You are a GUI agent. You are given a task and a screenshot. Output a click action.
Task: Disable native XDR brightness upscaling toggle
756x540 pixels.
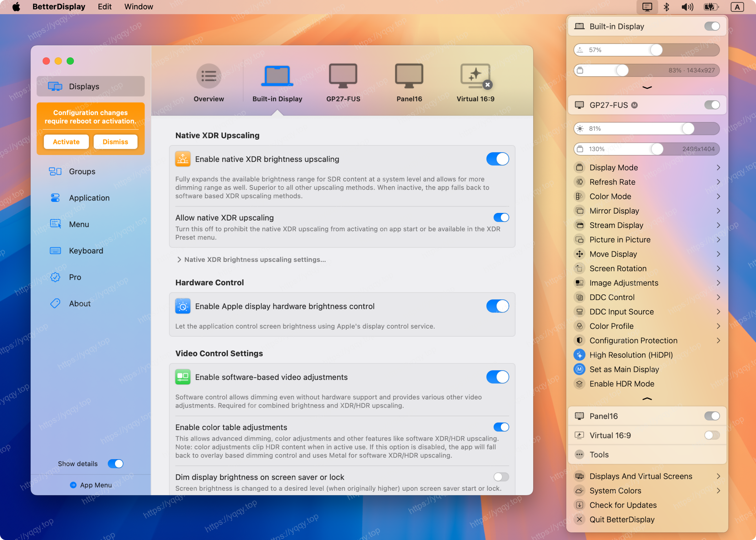click(497, 159)
